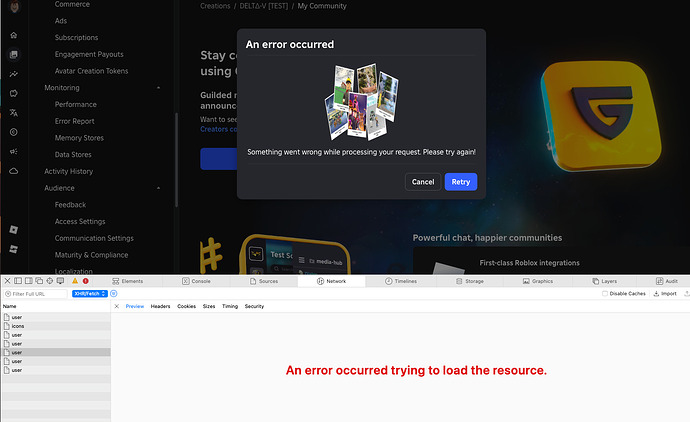Open the Timing detail tab
Image resolution: width=690 pixels, height=422 pixels.
(x=230, y=306)
